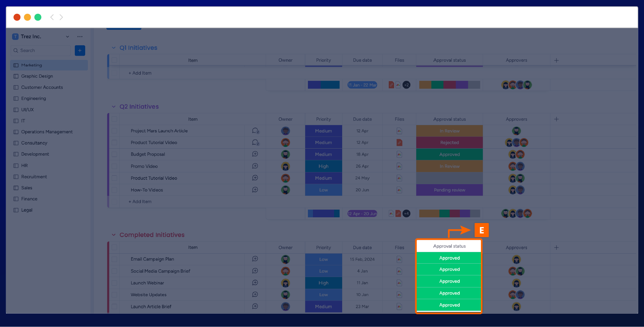
Task: Add update to Launch Webinar item
Action: (x=255, y=283)
